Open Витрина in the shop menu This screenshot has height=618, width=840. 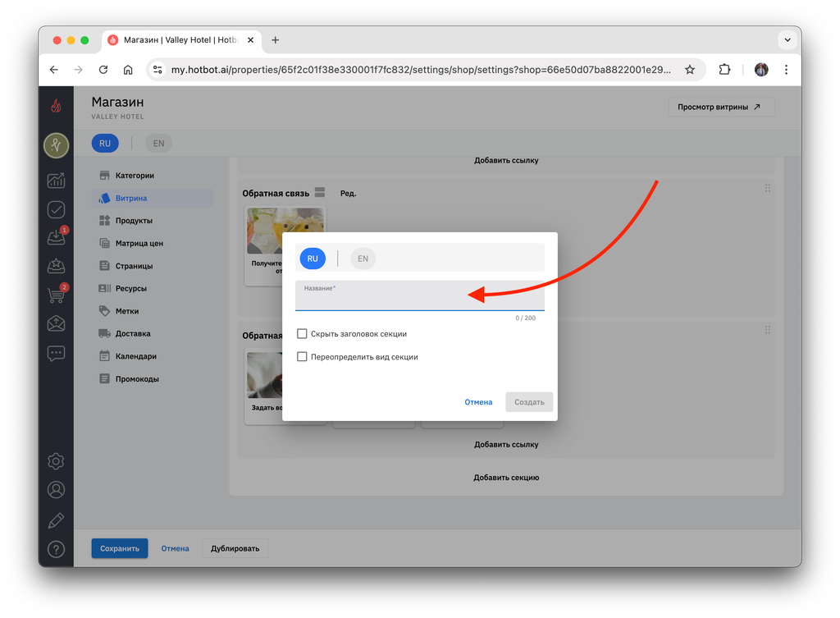pyautogui.click(x=153, y=199)
